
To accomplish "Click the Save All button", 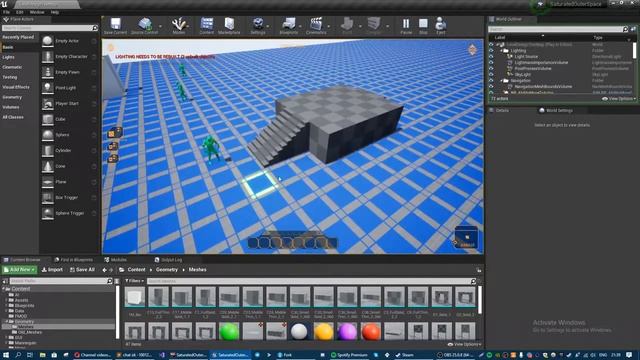I will (x=82, y=270).
